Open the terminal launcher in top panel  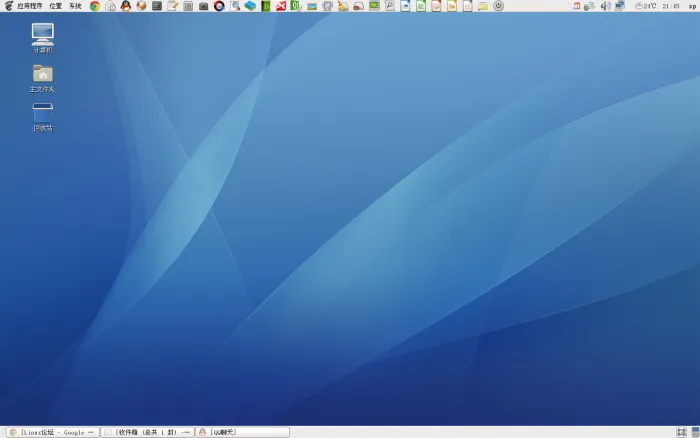pos(157,6)
